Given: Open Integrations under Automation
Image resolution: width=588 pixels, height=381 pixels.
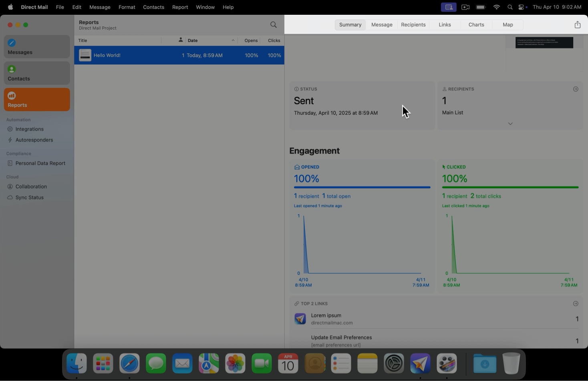Looking at the screenshot, I should [30, 129].
